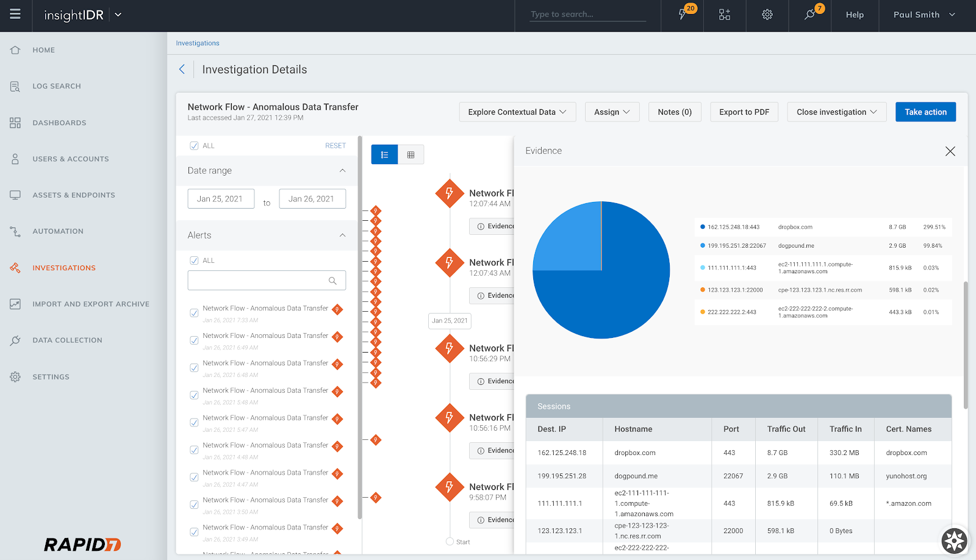Open Users & Accounts in the sidebar

[x=71, y=159]
